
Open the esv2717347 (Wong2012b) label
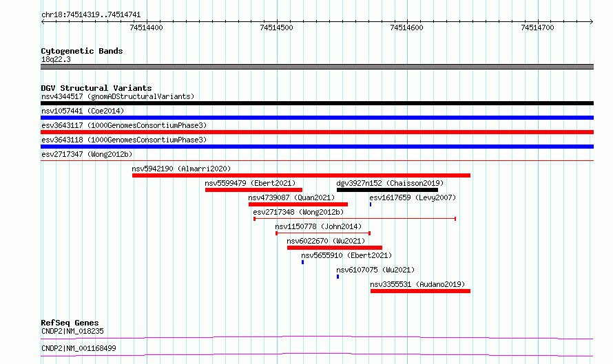click(x=87, y=154)
